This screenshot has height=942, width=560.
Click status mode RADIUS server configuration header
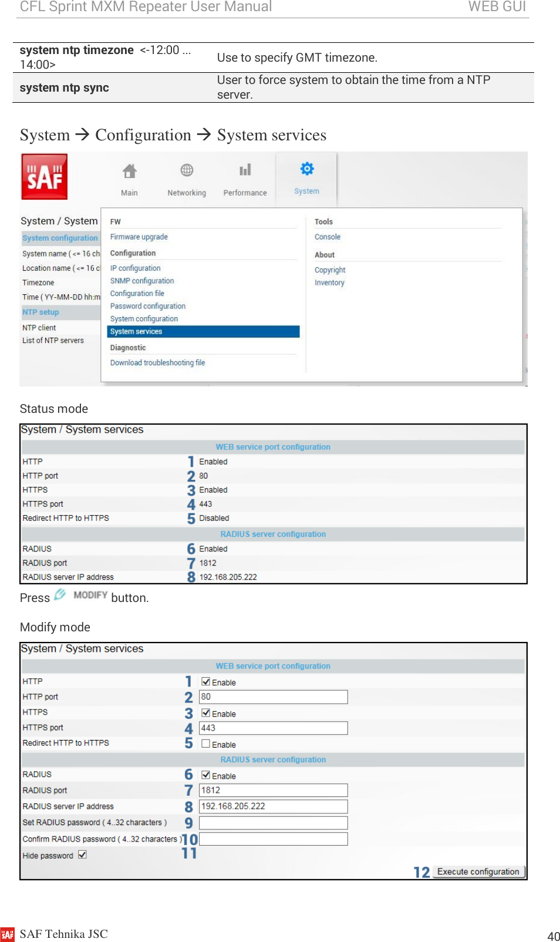pos(273,534)
